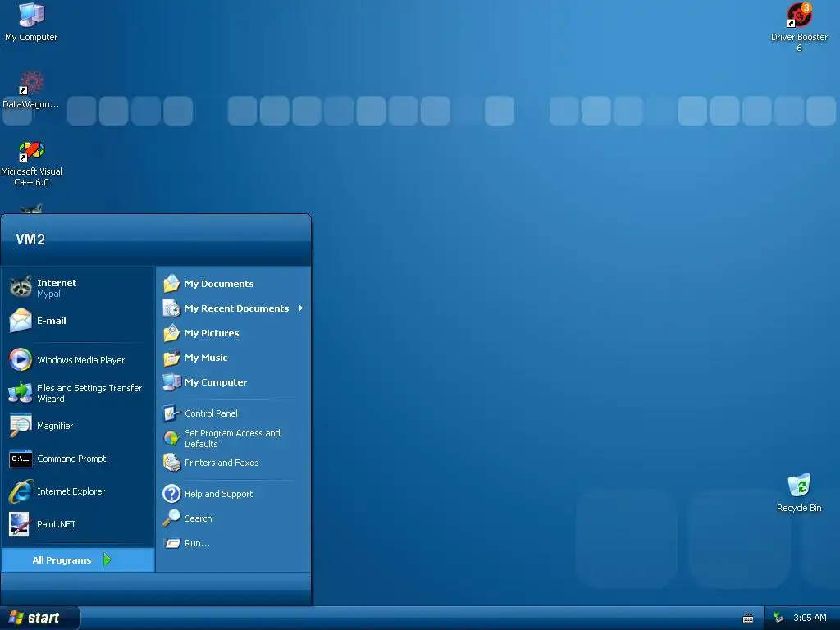This screenshot has height=630, width=840.
Task: Open the E-mail envelope icon
Action: (x=21, y=321)
